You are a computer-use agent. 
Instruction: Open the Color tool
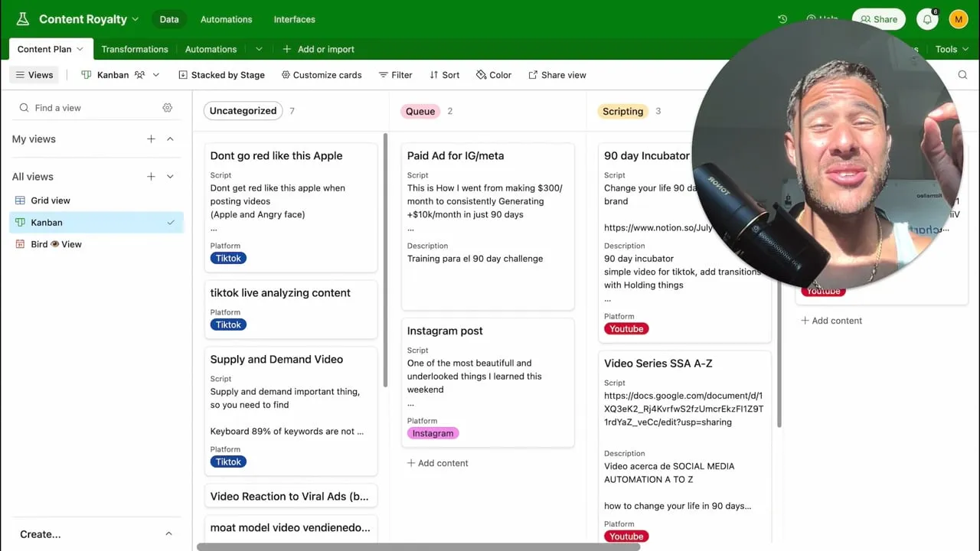coord(494,75)
